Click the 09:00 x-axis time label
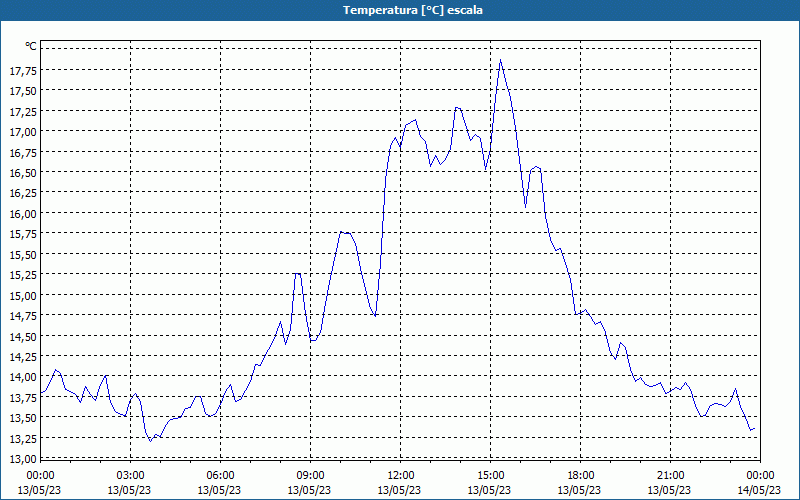The height and width of the screenshot is (500, 800). coord(310,476)
